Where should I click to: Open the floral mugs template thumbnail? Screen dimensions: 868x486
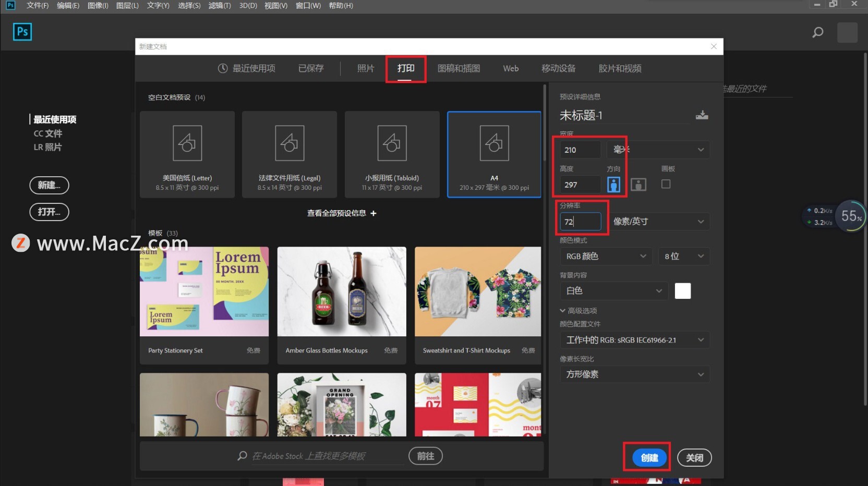tap(204, 405)
